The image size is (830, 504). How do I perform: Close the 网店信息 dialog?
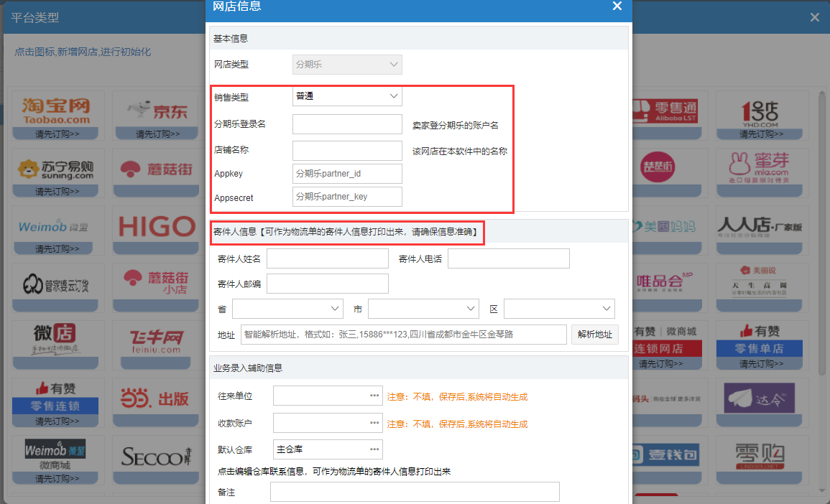[617, 6]
